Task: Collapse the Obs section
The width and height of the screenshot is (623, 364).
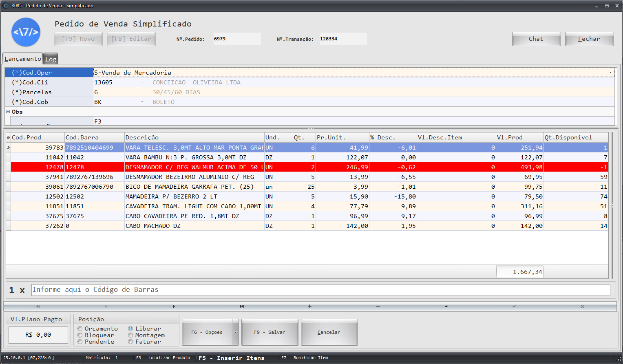Action: [x=8, y=112]
